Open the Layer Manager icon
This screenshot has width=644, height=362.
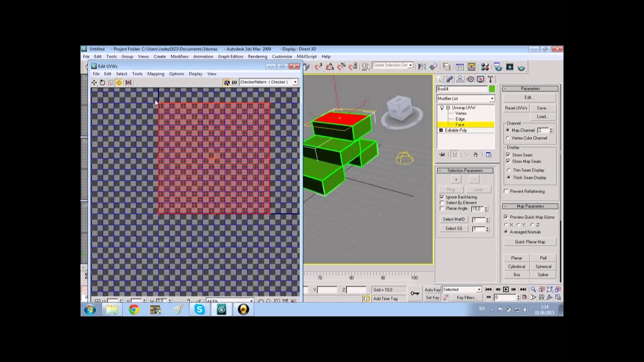[446, 66]
